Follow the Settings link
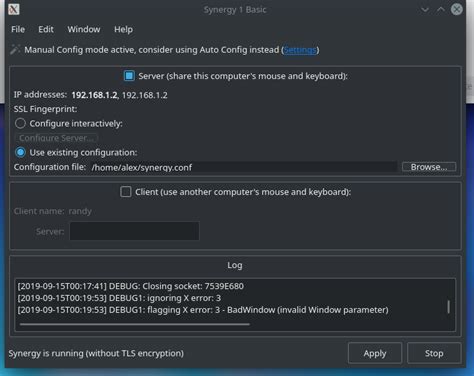 (x=300, y=50)
